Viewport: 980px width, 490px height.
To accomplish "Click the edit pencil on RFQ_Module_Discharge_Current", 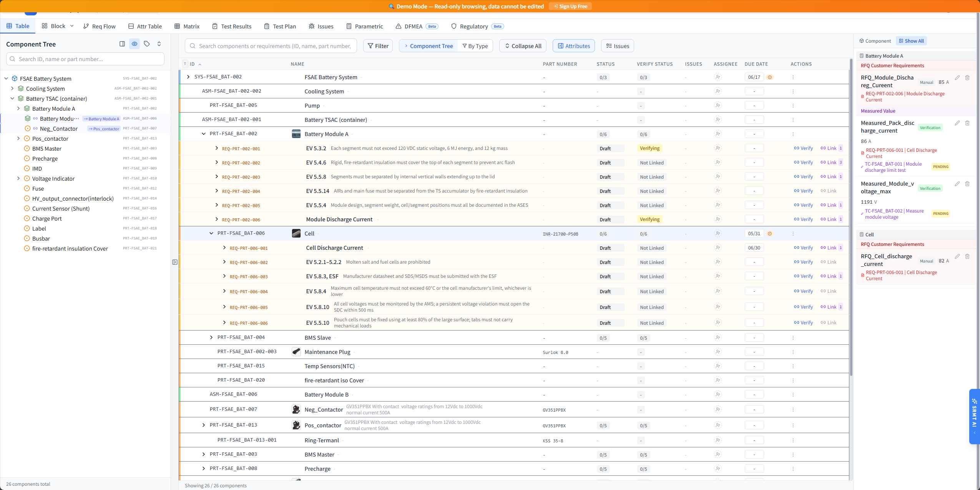I will (x=957, y=77).
